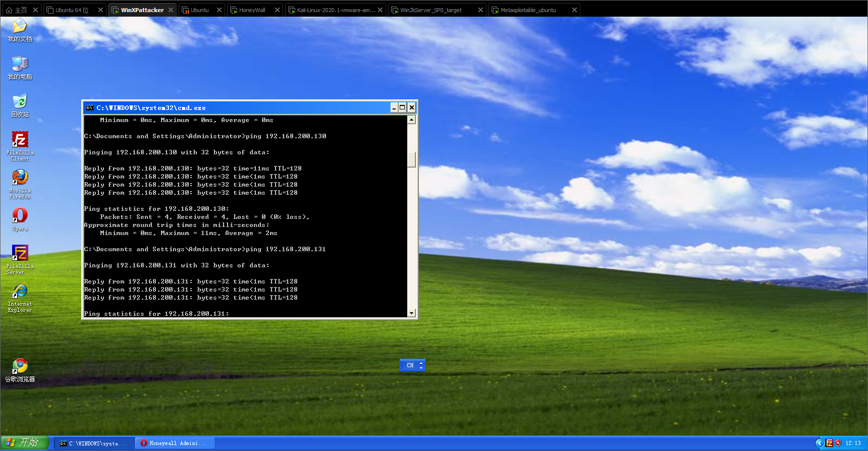Select the 我的电脑 desktop icon
The image size is (868, 451).
20,68
